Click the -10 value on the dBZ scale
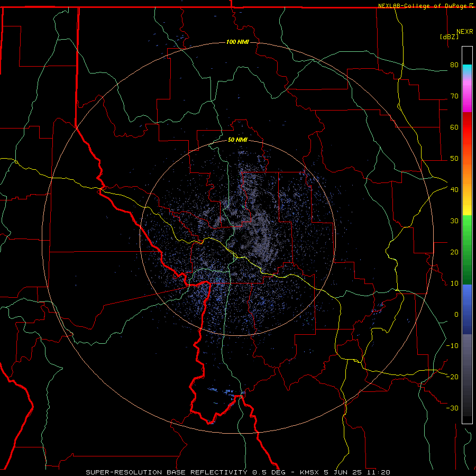Viewport: 476px width, 476px height. (x=452, y=346)
